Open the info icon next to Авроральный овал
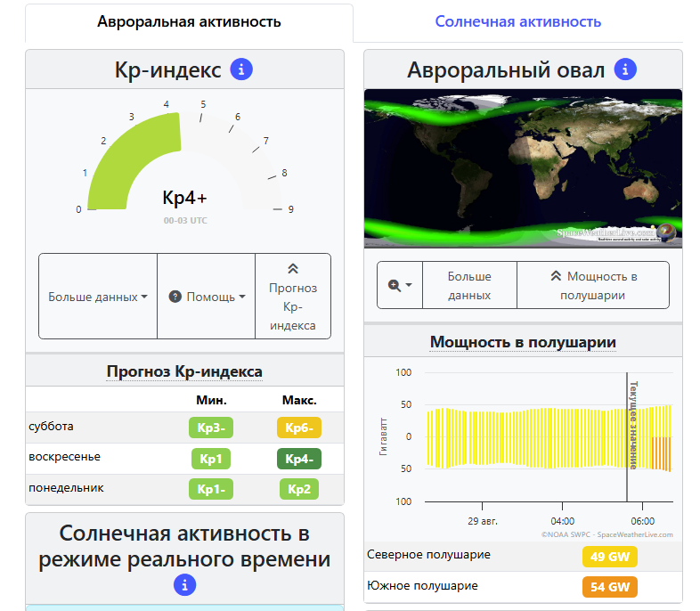The height and width of the screenshot is (611, 700). [625, 69]
